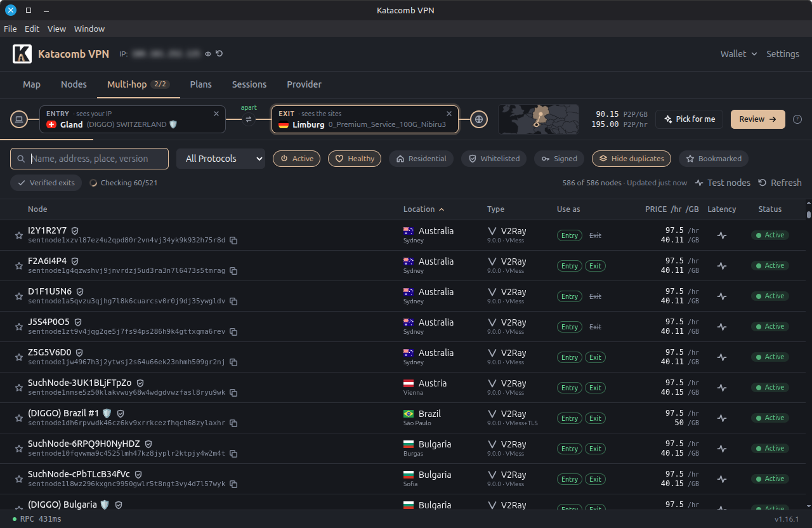Click Test nodes button

click(723, 183)
